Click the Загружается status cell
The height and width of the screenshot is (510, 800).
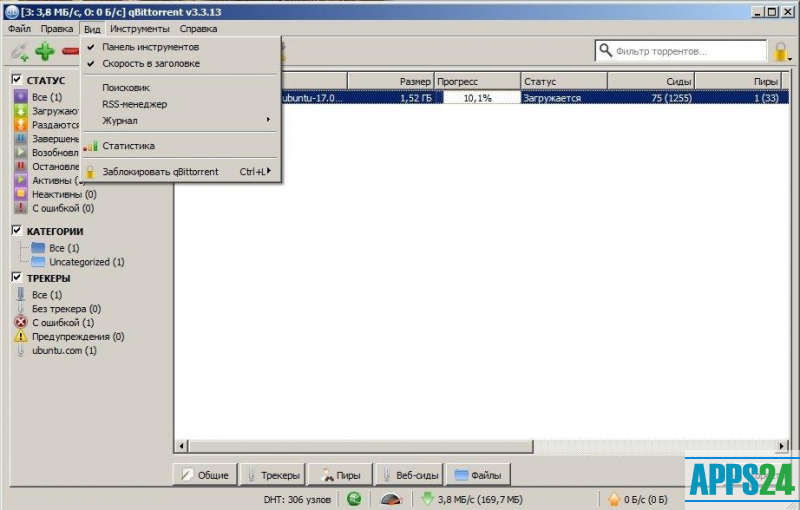[564, 98]
